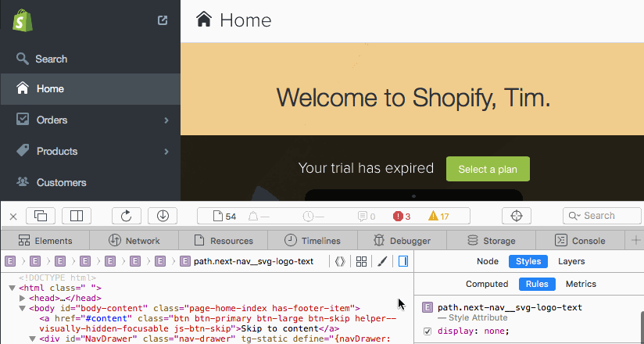Viewport: 644px width, 344px height.
Task: Select the DOCTYPE html line
Action: click(57, 278)
